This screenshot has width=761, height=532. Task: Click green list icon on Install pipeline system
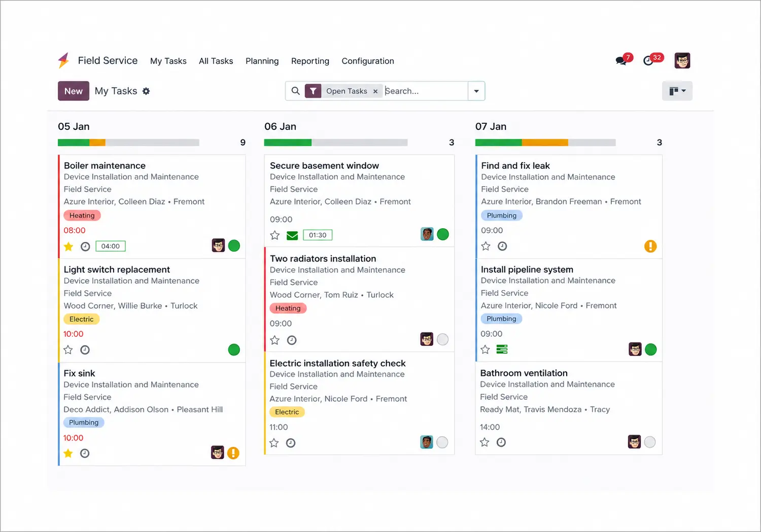502,349
